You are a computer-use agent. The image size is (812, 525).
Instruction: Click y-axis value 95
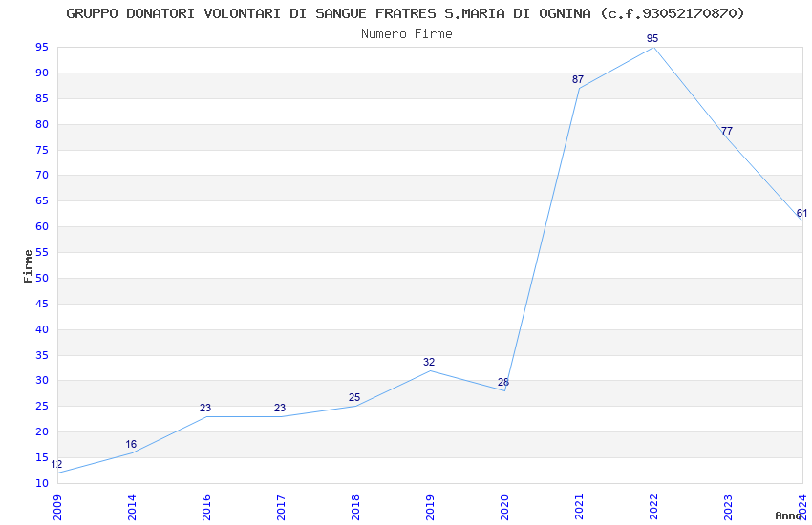[42, 48]
